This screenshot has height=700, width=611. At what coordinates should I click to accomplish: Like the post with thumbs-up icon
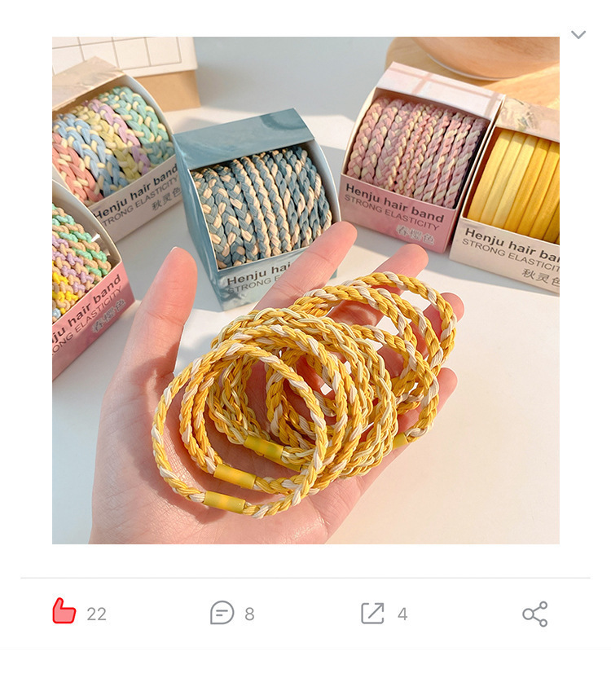[64, 612]
